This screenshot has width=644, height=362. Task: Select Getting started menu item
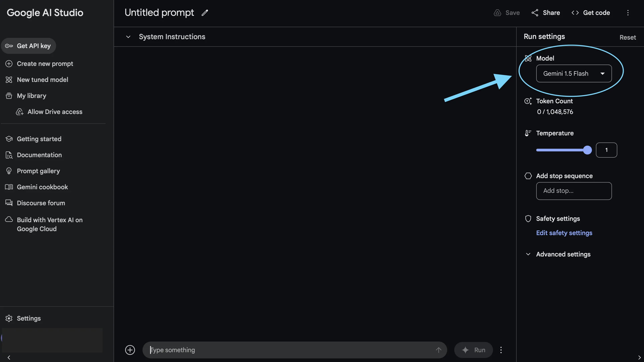(39, 139)
